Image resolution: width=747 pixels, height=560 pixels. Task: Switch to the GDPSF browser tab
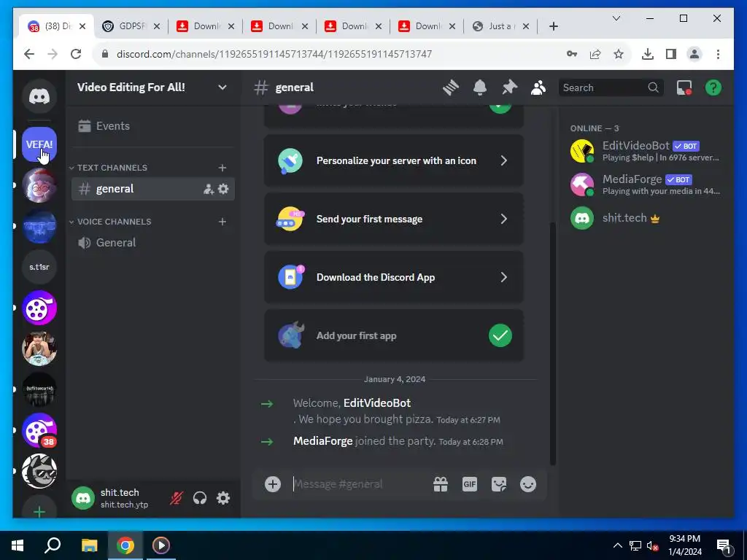click(131, 26)
